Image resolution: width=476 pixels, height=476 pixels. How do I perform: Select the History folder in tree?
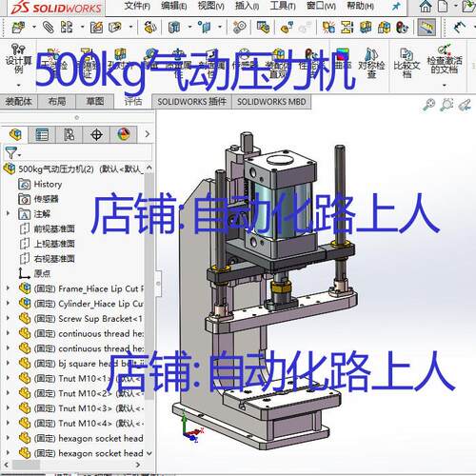(40, 184)
